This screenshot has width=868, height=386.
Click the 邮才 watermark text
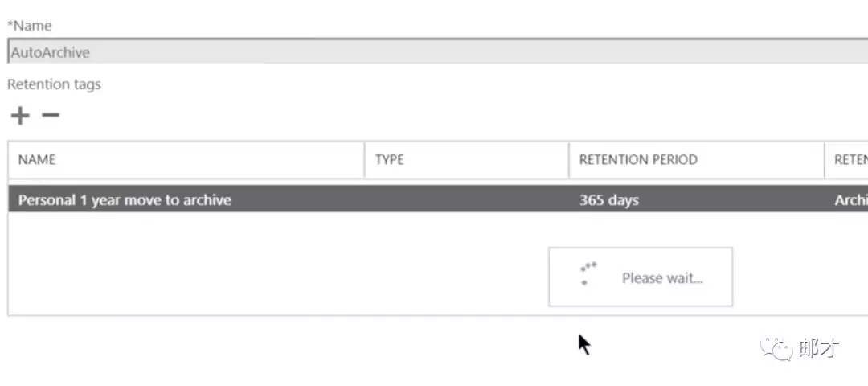[x=820, y=347]
